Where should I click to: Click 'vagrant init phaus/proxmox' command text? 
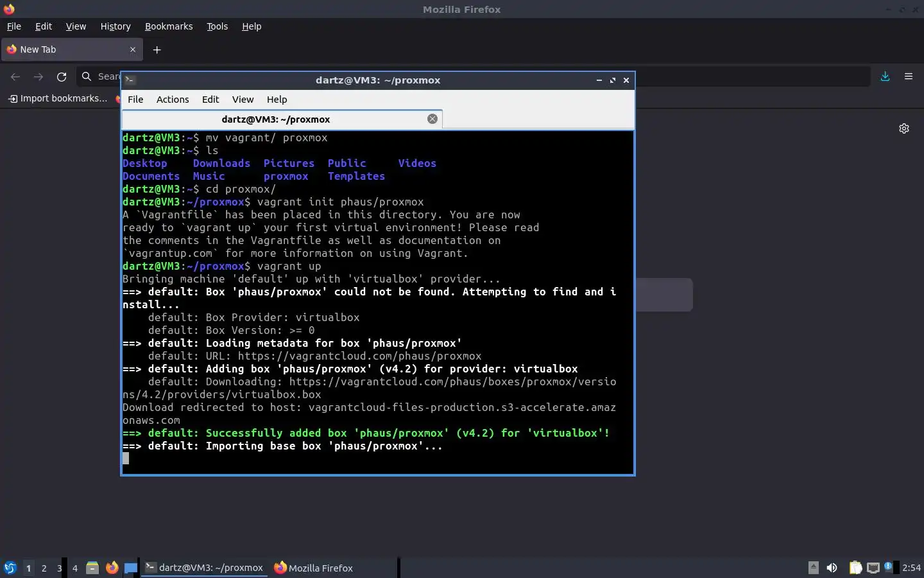[340, 202]
